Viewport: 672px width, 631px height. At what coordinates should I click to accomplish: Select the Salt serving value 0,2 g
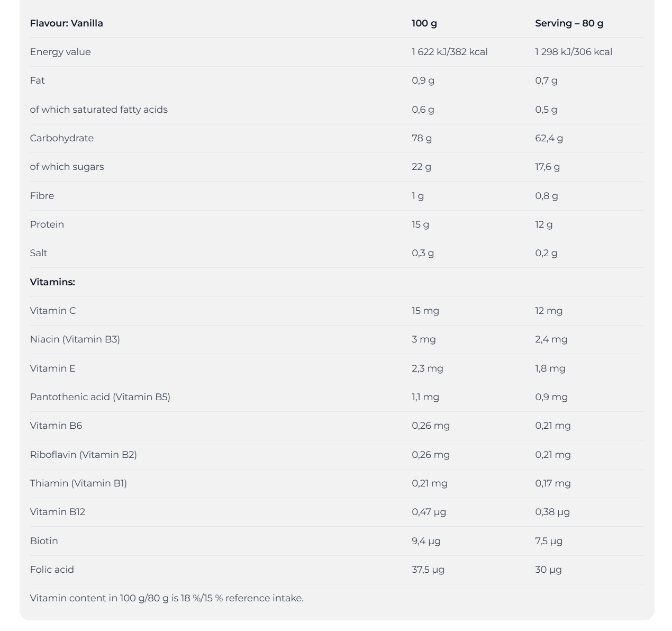[546, 253]
